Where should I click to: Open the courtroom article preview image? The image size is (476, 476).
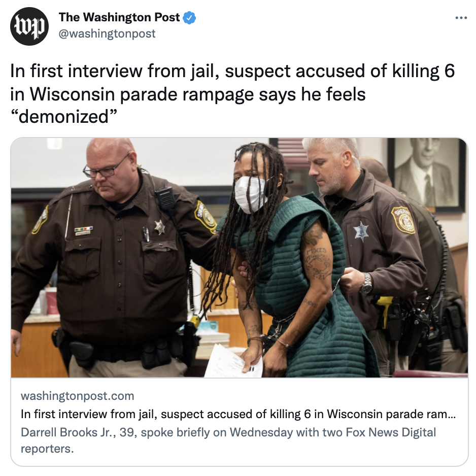(240, 258)
